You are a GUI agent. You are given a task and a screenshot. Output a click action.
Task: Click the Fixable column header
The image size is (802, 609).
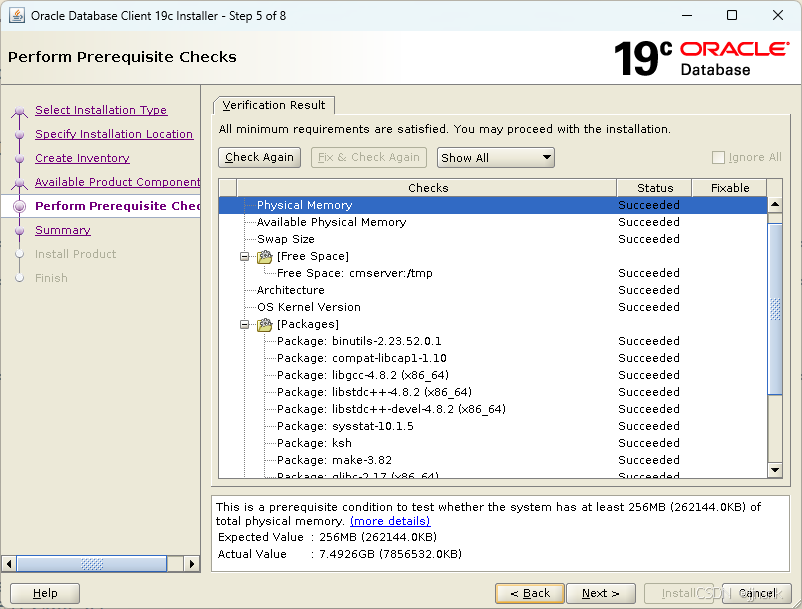(730, 188)
